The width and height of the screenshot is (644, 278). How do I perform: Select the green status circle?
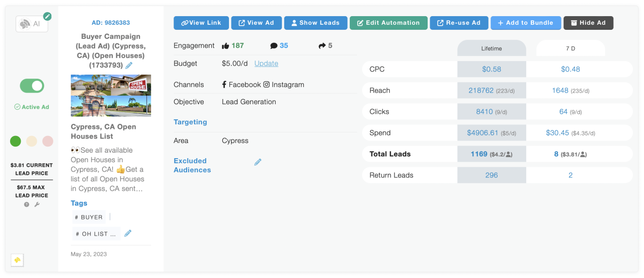(16, 141)
